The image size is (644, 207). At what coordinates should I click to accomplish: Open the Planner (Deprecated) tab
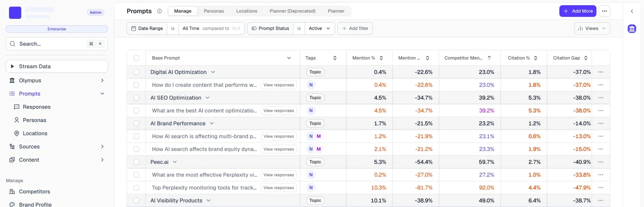[x=292, y=11]
